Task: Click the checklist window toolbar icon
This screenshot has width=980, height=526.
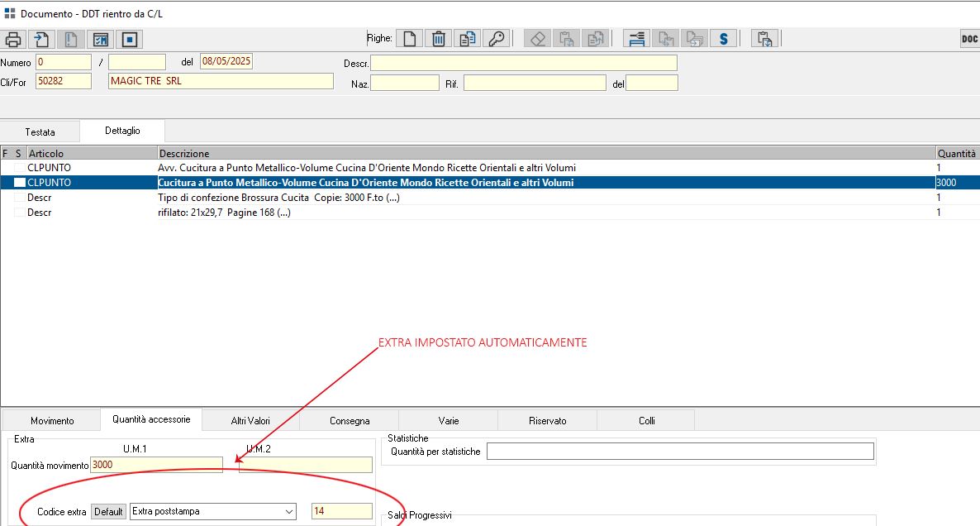Action: click(x=101, y=40)
